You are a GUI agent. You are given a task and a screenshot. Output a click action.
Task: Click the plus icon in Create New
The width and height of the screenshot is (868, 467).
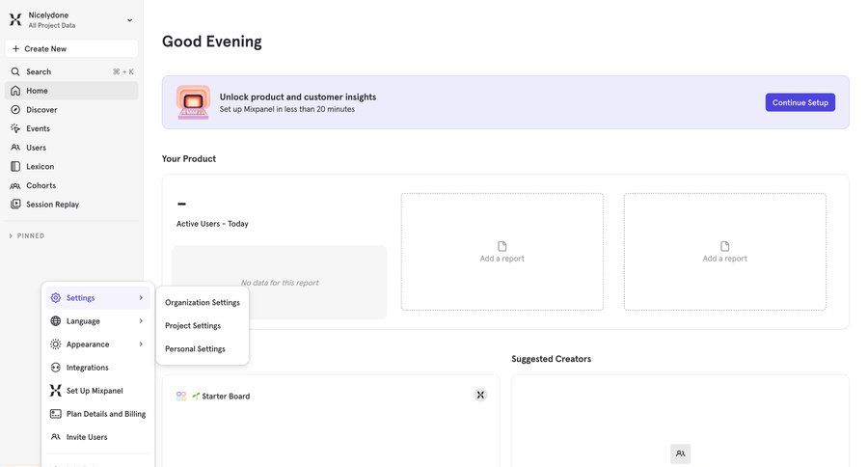click(15, 49)
